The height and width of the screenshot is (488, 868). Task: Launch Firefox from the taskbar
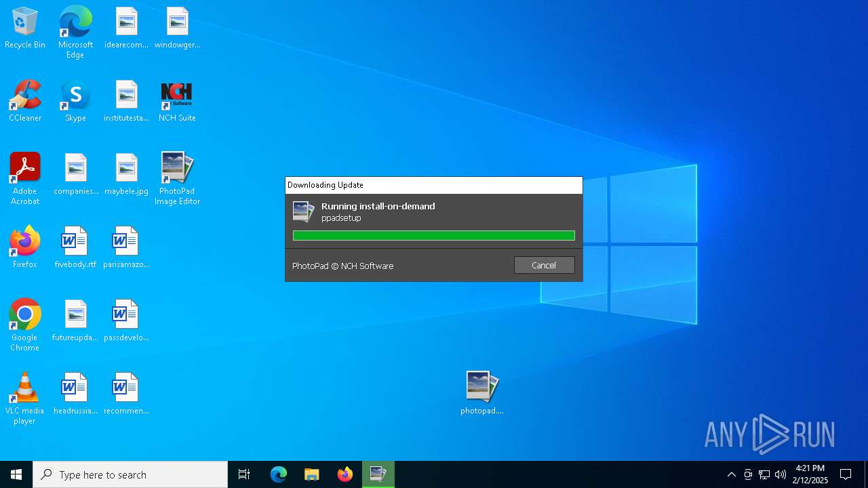coord(345,474)
